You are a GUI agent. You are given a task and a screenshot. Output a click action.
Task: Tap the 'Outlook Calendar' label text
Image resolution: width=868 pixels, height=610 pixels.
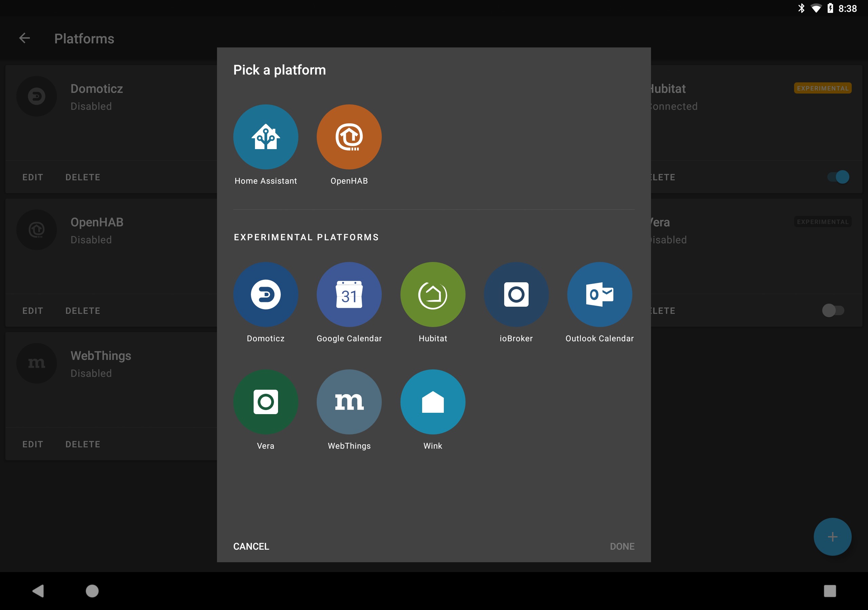[x=599, y=338]
